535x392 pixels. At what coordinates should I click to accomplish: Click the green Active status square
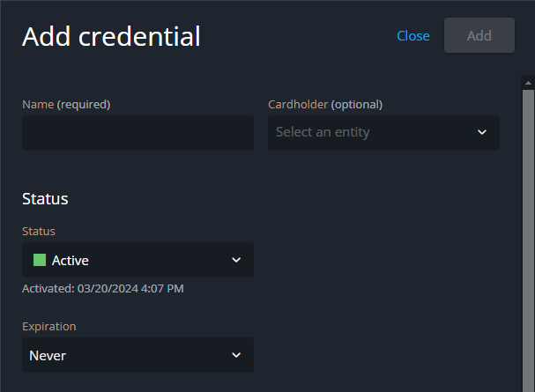40,261
